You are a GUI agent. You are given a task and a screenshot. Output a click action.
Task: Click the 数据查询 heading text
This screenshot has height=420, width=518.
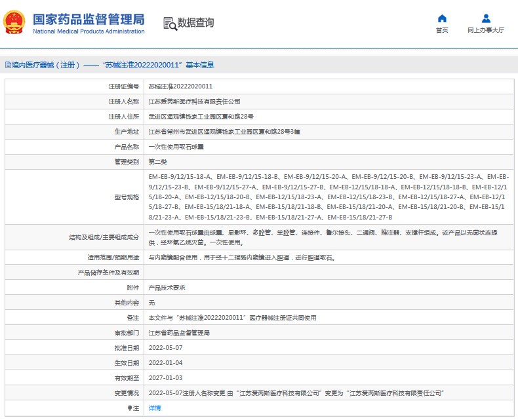(x=195, y=23)
